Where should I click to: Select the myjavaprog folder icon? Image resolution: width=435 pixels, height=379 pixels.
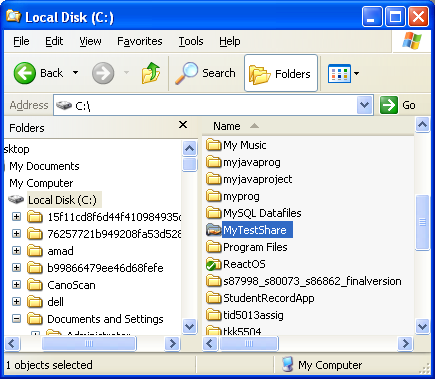pyautogui.click(x=214, y=162)
